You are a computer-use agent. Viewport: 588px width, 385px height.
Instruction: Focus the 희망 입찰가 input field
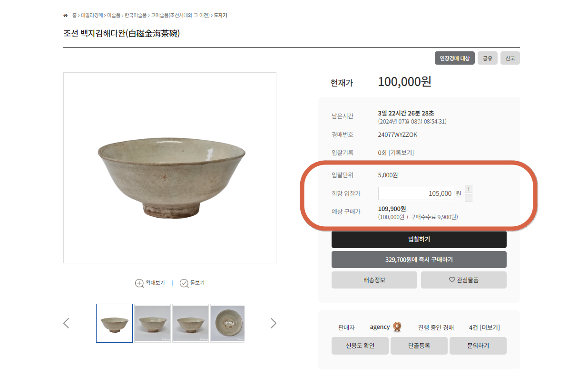click(416, 193)
